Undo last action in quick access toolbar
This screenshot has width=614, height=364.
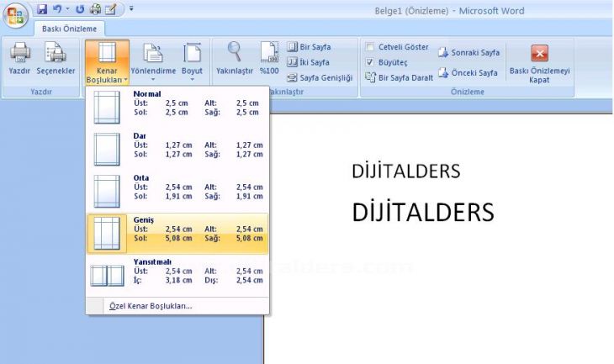coord(57,9)
